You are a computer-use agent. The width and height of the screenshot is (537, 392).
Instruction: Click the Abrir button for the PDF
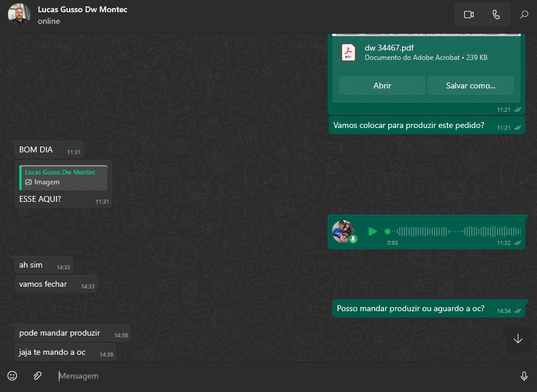pos(382,85)
